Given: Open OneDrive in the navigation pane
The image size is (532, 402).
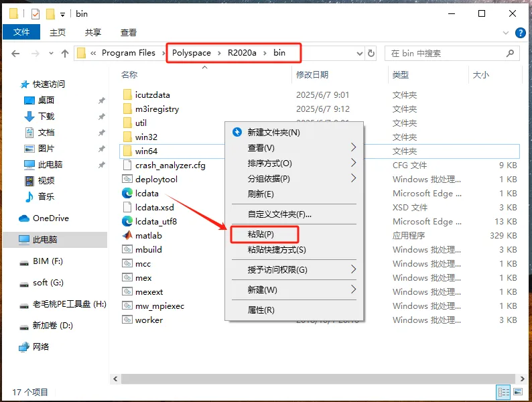Looking at the screenshot, I should 51,218.
